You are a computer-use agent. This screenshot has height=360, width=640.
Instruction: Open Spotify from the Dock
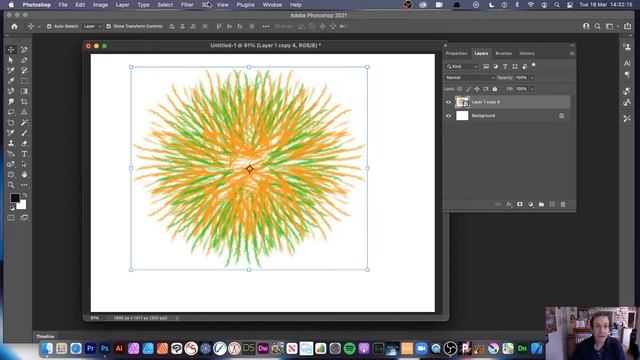(x=349, y=349)
